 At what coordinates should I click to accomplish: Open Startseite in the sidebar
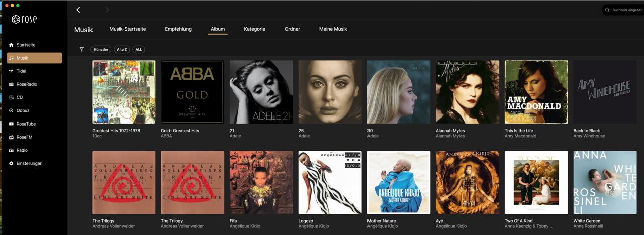[26, 45]
